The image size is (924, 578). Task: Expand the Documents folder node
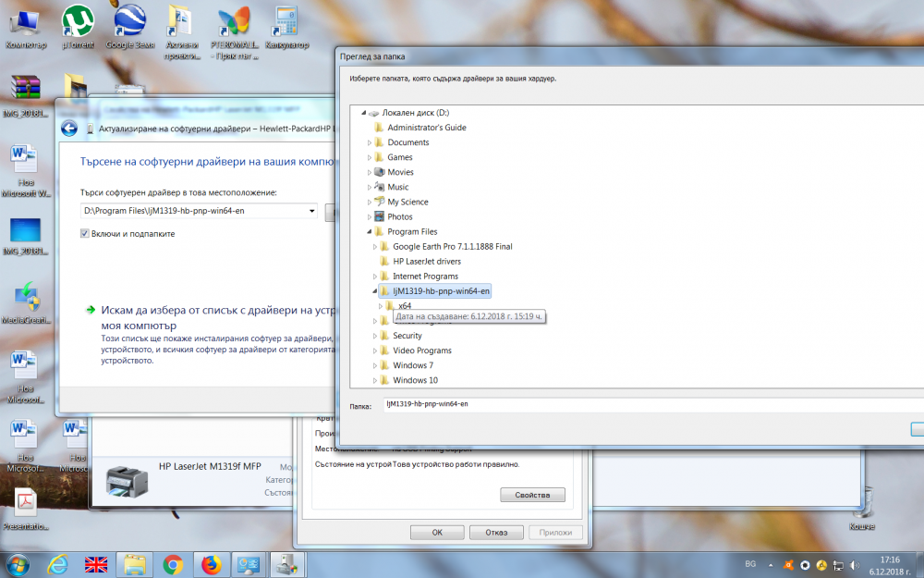[x=370, y=142]
